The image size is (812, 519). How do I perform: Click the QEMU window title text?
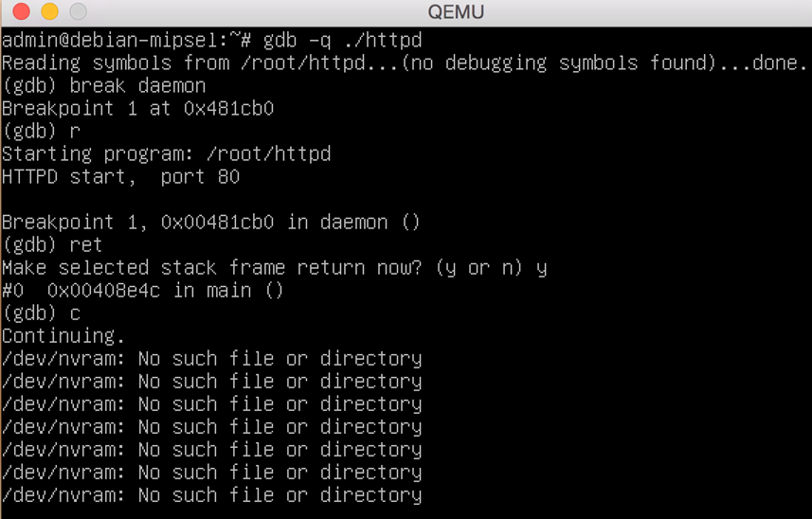pos(456,12)
